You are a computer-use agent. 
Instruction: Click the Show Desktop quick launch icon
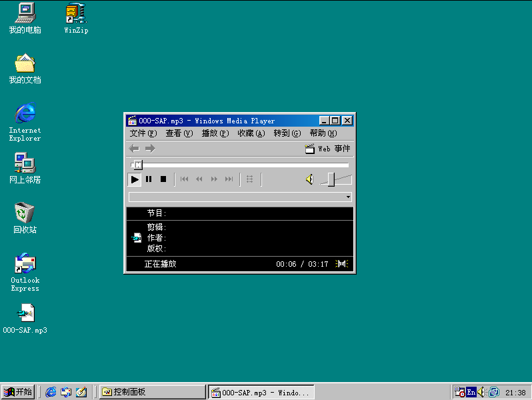click(x=81, y=392)
